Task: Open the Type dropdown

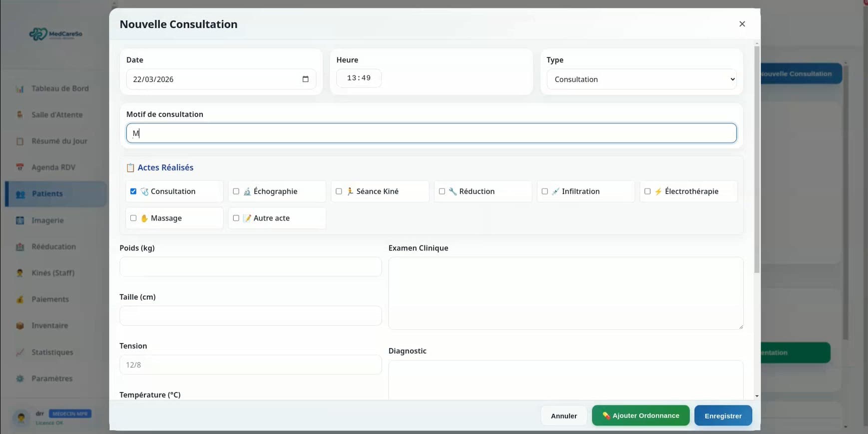Action: [x=642, y=79]
